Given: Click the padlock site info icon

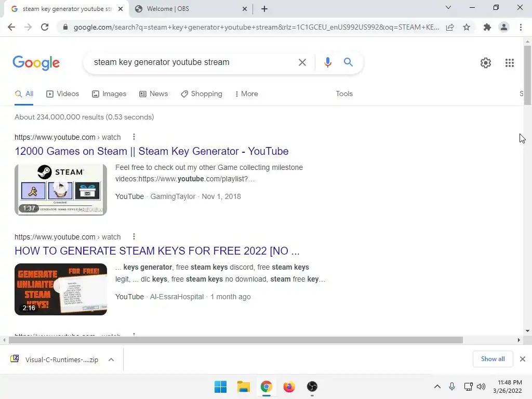Looking at the screenshot, I should 65,27.
